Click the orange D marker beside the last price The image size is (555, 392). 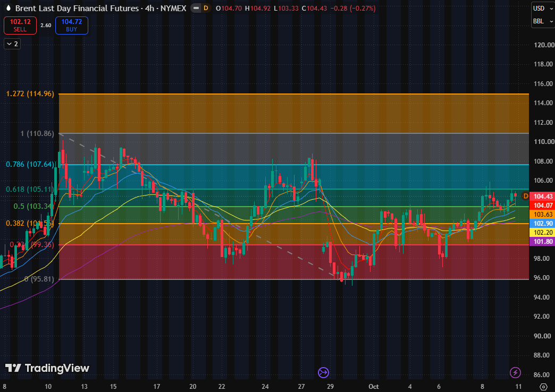[526, 196]
